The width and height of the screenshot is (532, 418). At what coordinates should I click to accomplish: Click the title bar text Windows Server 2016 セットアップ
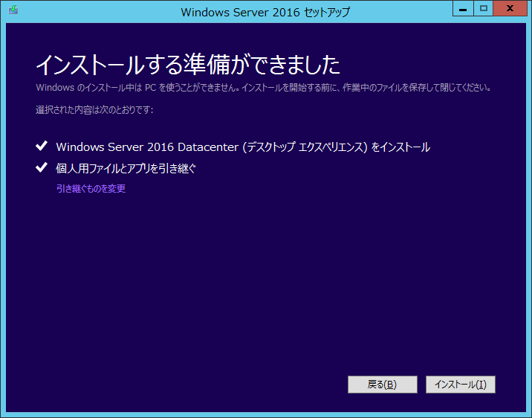pos(265,12)
